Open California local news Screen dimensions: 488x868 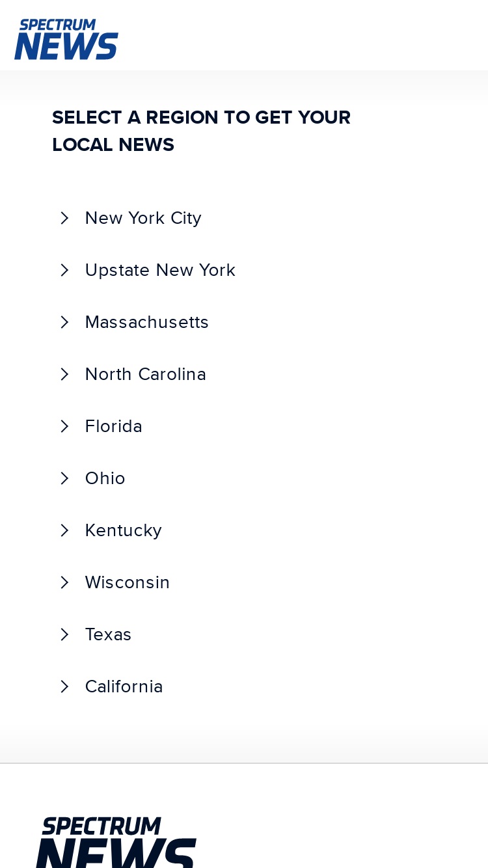tap(124, 686)
